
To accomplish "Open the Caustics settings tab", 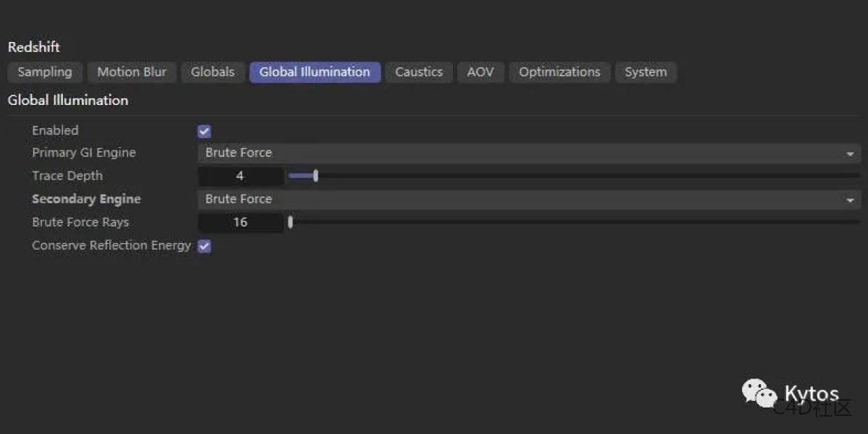I will coord(419,72).
